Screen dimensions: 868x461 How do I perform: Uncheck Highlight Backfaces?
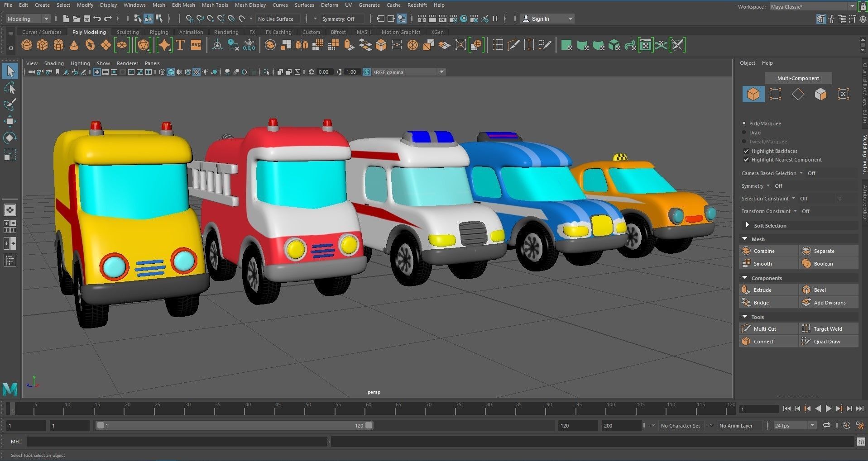coord(746,151)
